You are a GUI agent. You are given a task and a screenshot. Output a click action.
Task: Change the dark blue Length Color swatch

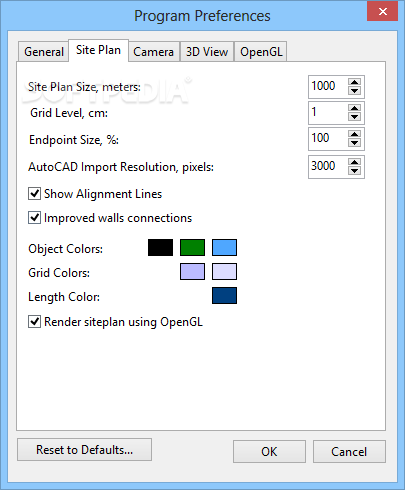(x=224, y=295)
